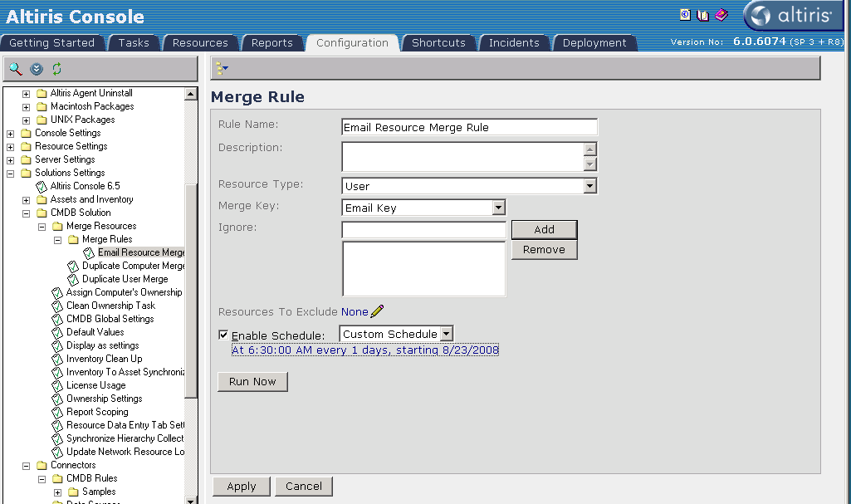This screenshot has width=851, height=504.
Task: Click the schedule details link
Action: pos(364,350)
